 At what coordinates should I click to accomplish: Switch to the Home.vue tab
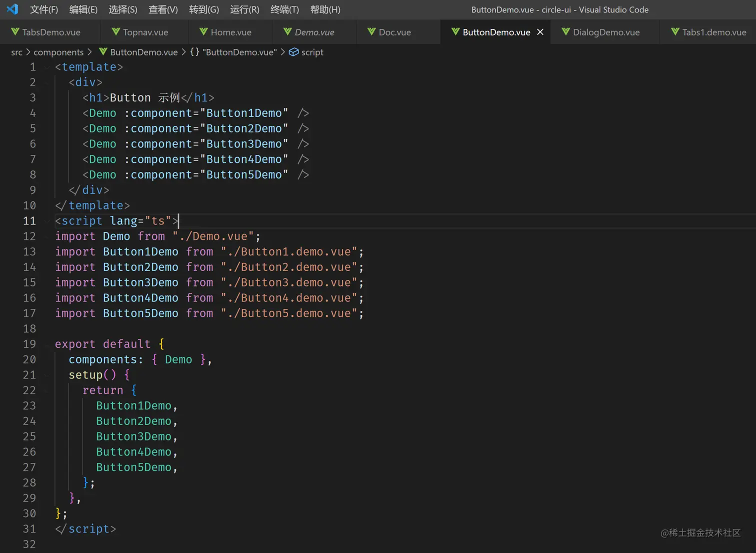230,32
